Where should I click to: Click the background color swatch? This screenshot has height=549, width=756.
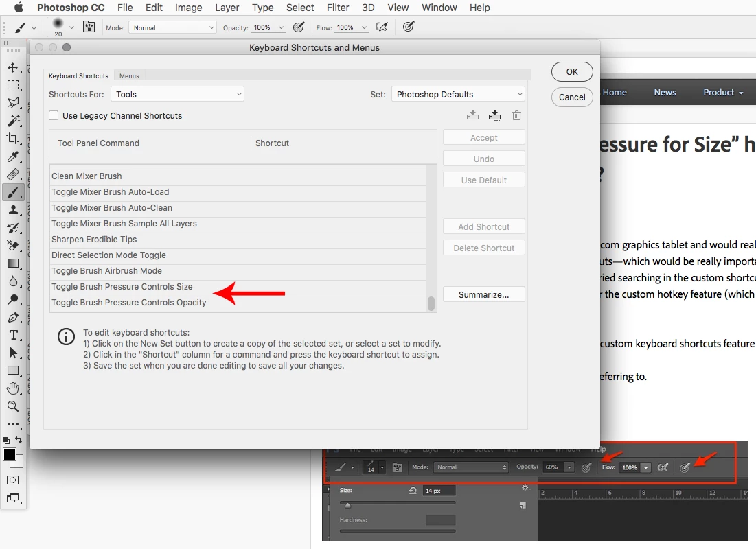pos(19,464)
